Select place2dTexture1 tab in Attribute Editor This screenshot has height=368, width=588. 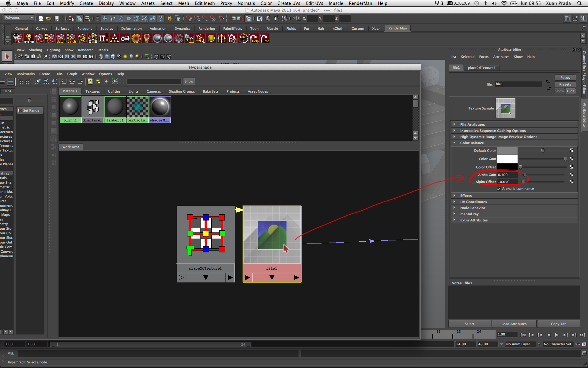pyautogui.click(x=481, y=68)
